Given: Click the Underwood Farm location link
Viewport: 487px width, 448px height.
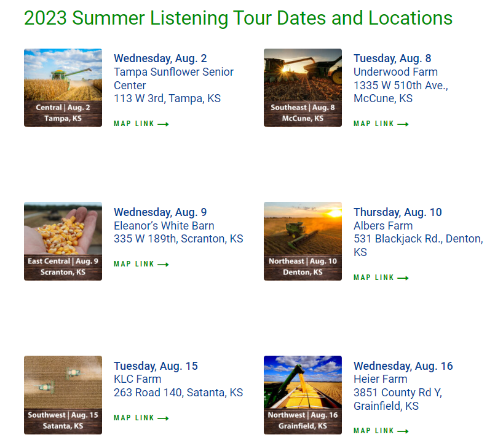Looking at the screenshot, I should 395,72.
